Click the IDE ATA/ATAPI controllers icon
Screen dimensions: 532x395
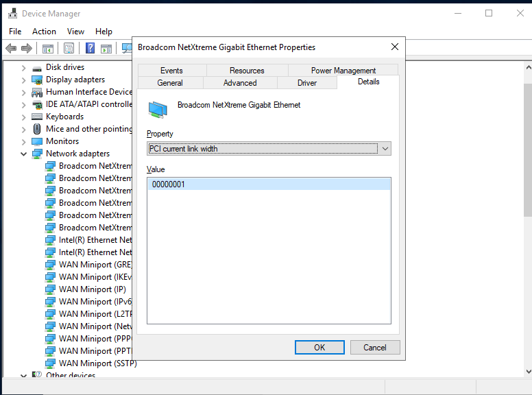click(37, 104)
